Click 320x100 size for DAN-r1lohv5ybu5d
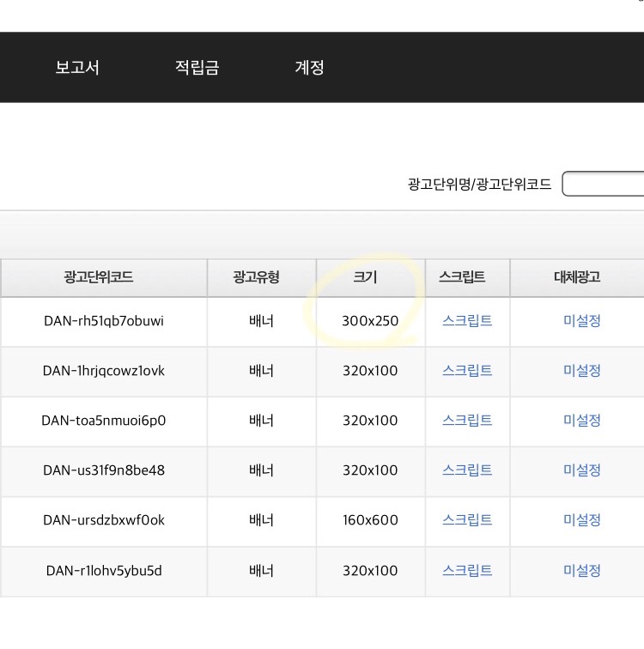The image size is (644, 649). click(370, 571)
